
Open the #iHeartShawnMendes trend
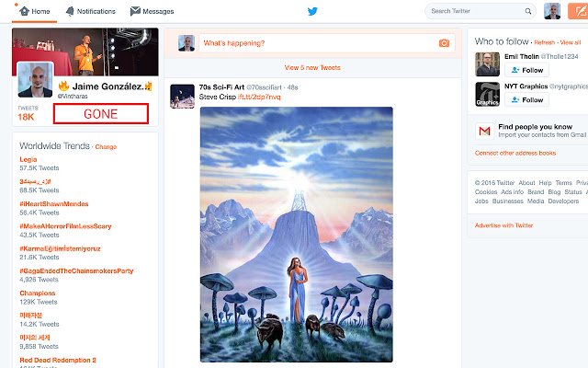(x=54, y=204)
